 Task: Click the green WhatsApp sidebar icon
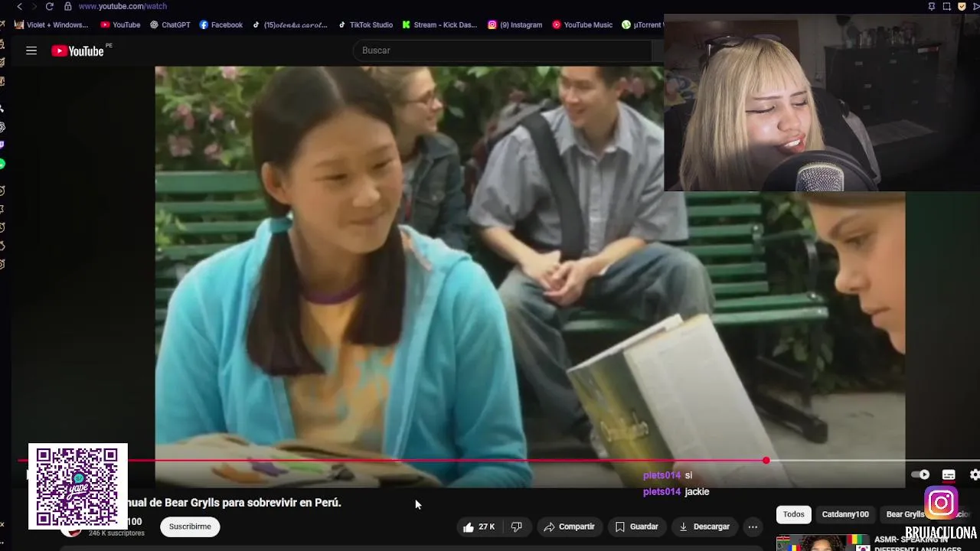tap(2, 164)
